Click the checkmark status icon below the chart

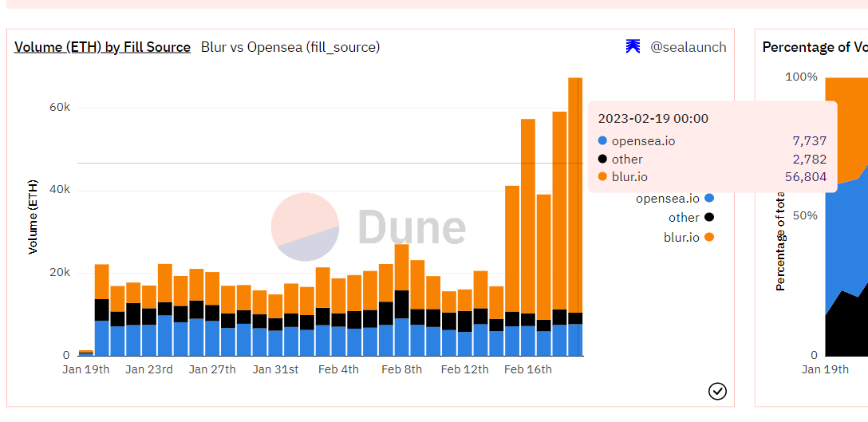click(717, 391)
